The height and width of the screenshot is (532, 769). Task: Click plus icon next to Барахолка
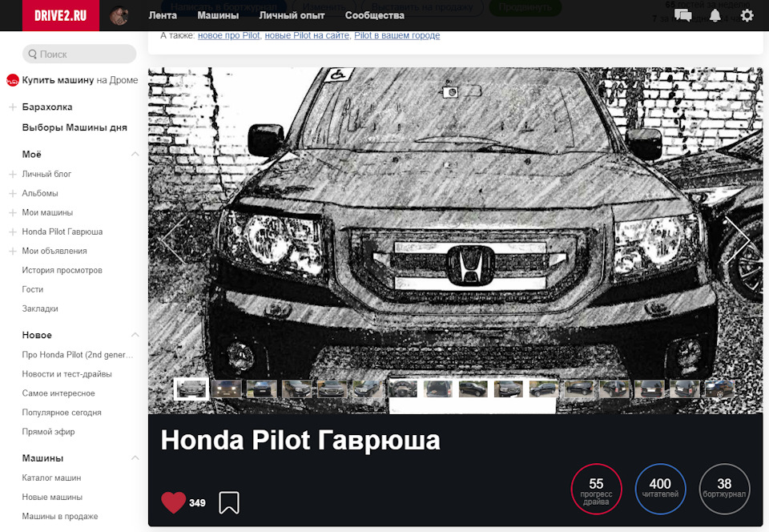[x=13, y=107]
